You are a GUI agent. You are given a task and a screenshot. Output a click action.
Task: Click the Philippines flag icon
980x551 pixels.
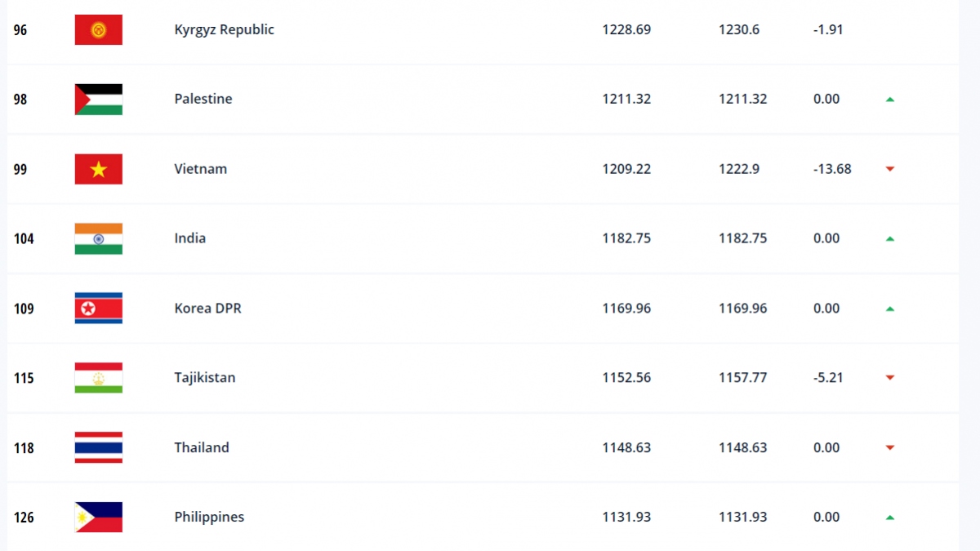pos(98,518)
